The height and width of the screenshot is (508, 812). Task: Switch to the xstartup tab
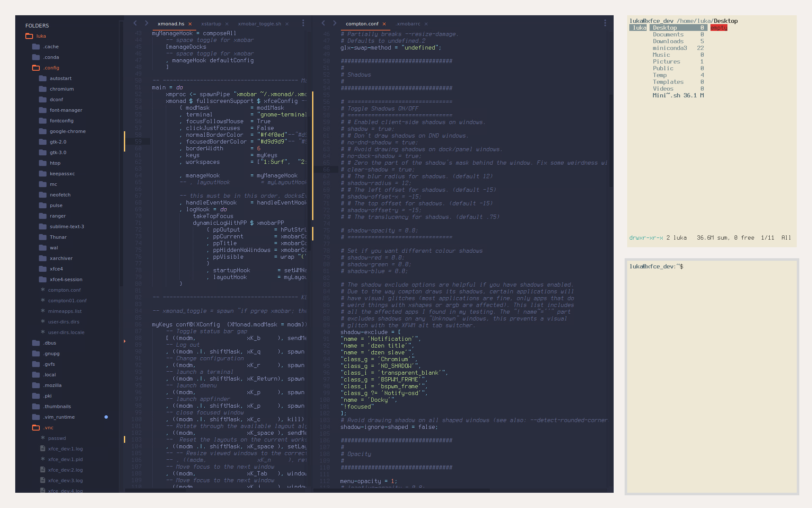tap(211, 24)
